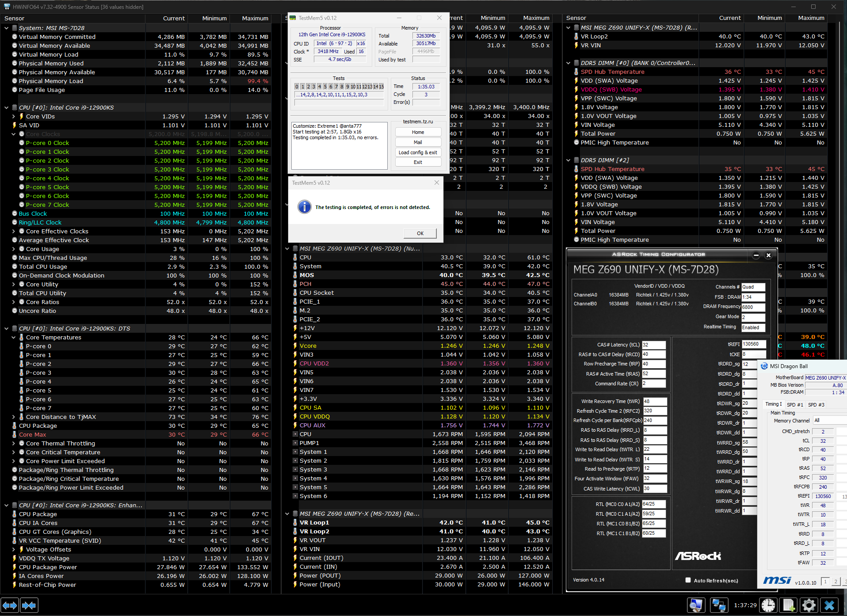Viewport: 847px width, 616px height.
Task: Collapse the System: MSI MS-7D28 group
Action: click(6, 28)
